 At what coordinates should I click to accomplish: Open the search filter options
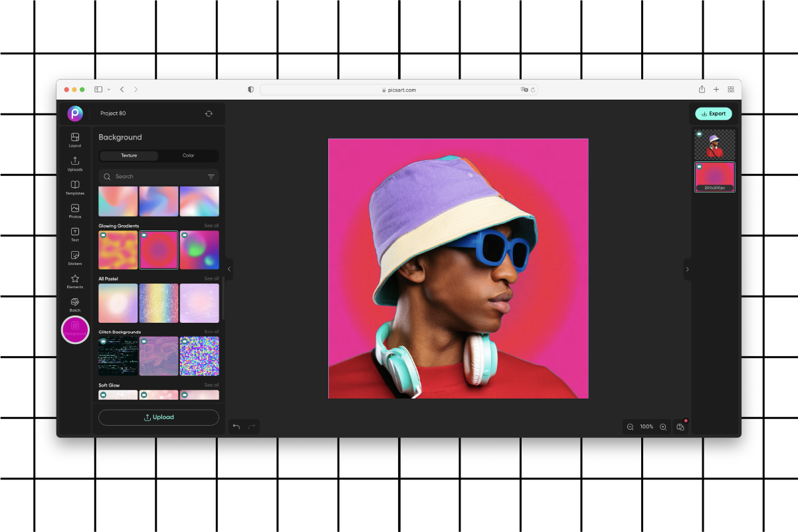[x=212, y=177]
